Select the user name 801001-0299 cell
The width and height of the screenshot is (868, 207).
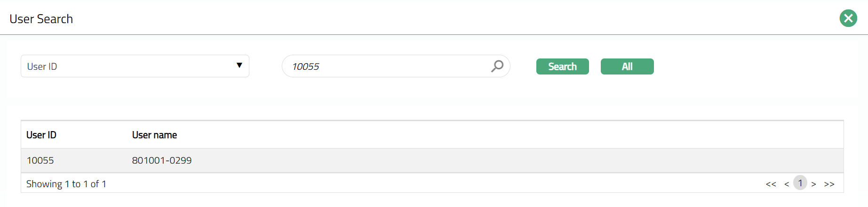pyautogui.click(x=162, y=161)
